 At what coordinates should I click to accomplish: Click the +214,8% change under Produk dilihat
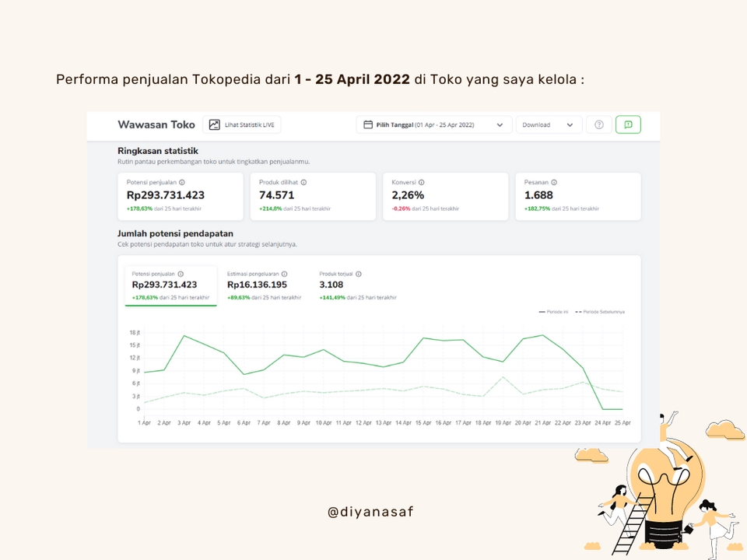coord(271,208)
